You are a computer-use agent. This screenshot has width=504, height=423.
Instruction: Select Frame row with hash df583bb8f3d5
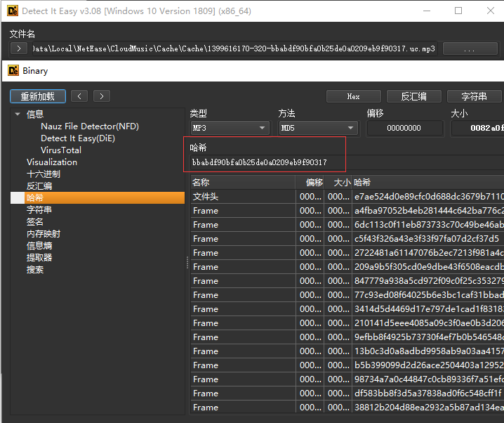[347, 393]
